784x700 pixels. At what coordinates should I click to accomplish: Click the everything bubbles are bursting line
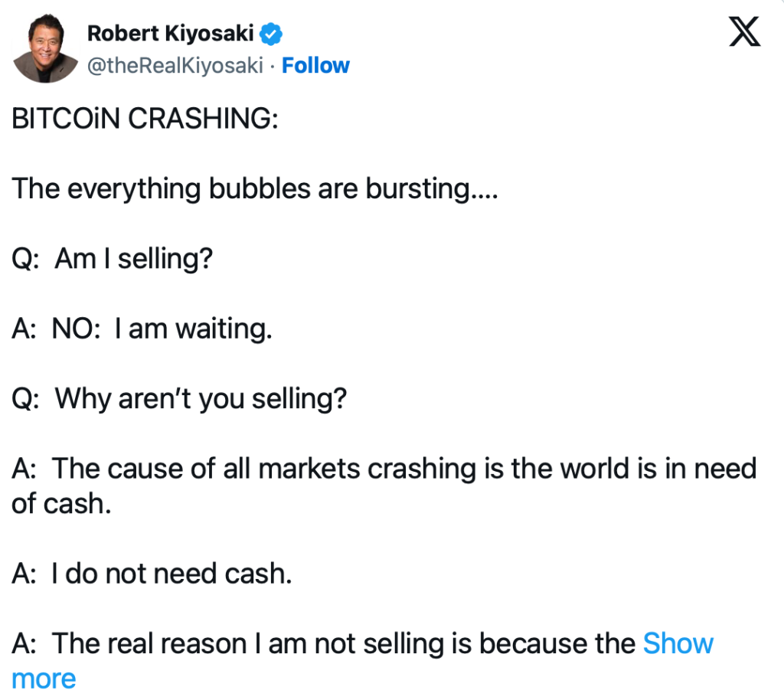coord(255,189)
